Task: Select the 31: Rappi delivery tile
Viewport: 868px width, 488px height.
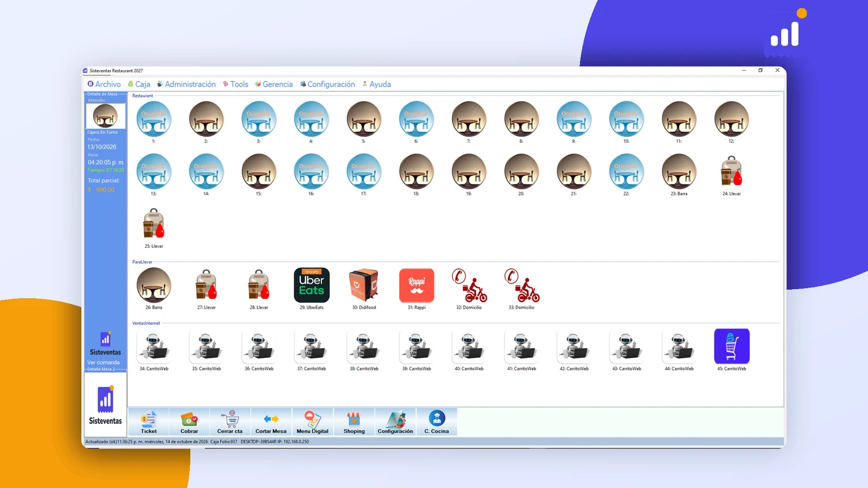Action: coord(417,285)
